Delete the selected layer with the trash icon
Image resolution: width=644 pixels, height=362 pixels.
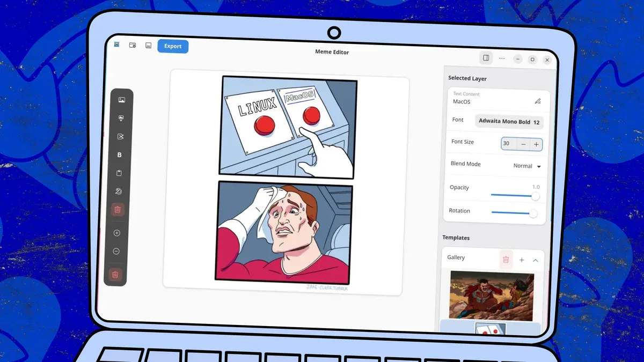118,209
